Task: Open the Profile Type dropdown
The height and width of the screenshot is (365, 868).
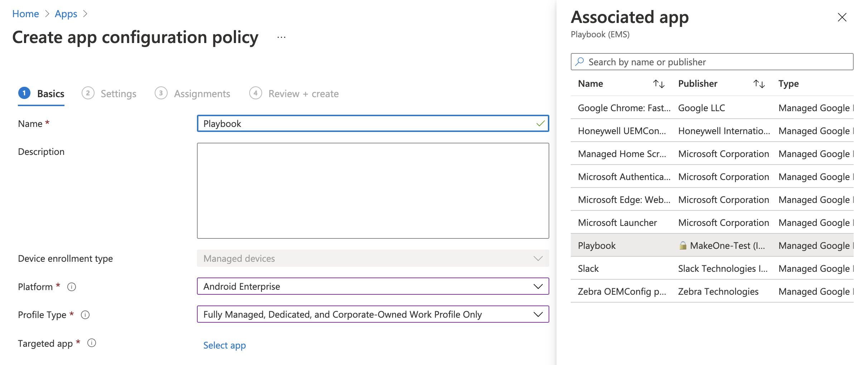Action: [373, 314]
